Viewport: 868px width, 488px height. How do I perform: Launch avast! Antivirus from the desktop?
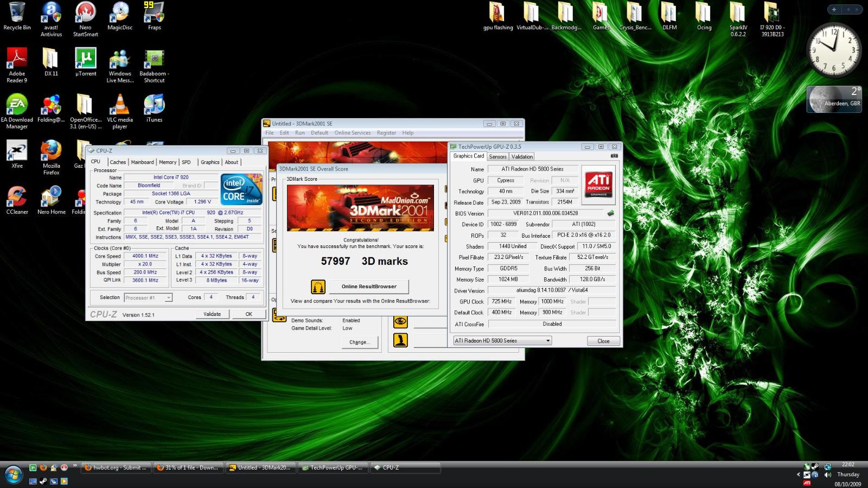(x=51, y=20)
